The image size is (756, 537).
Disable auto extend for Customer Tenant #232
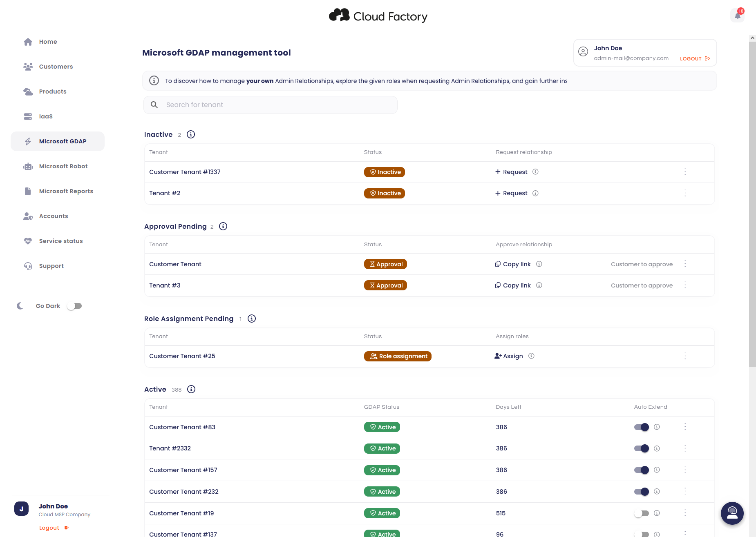click(x=641, y=492)
